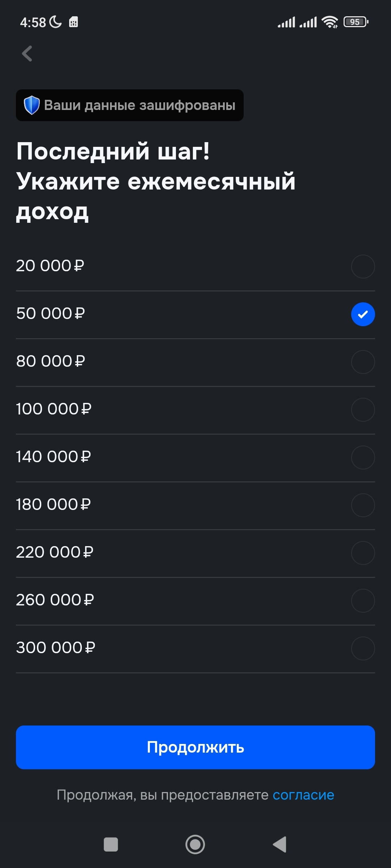Tap the 260 000 ₽ income row

[55, 600]
